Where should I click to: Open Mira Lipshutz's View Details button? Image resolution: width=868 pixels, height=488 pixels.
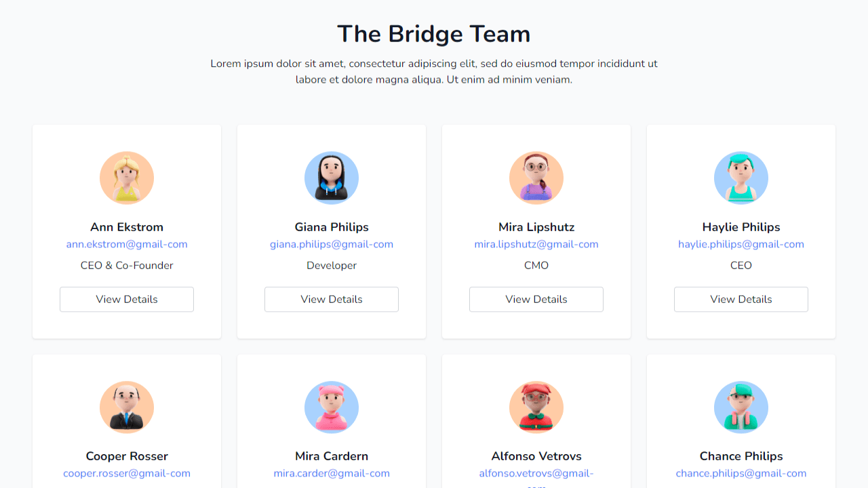click(536, 299)
